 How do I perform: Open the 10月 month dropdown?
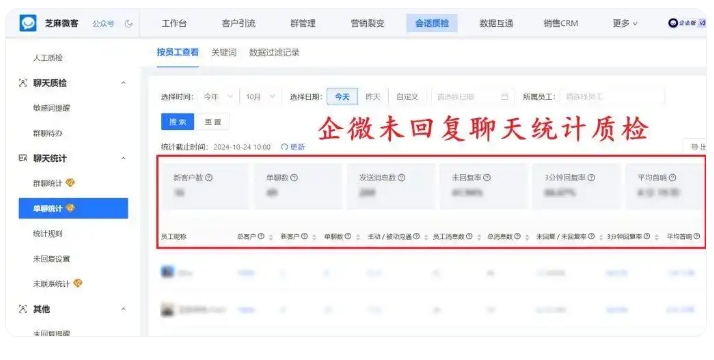(260, 96)
